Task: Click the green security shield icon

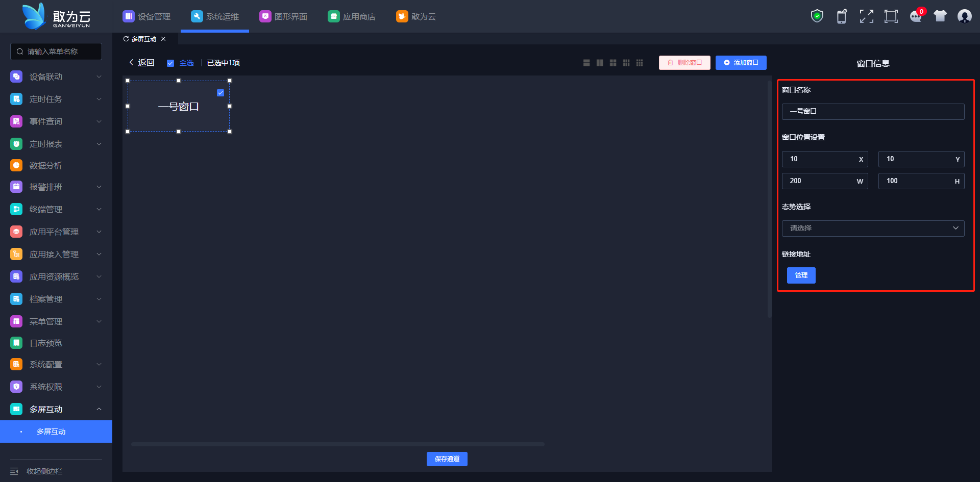Action: pos(817,16)
